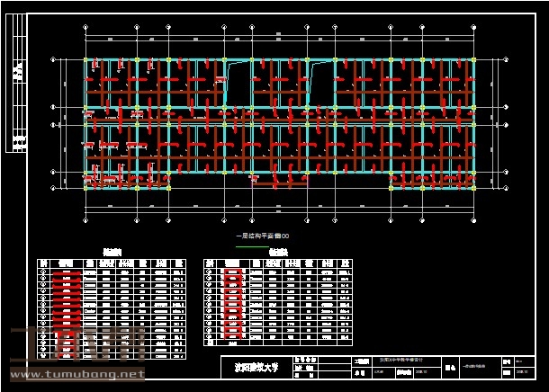The height and width of the screenshot is (392, 549).
Task: Click the www.tumubang.net watermark link
Action: 76,374
